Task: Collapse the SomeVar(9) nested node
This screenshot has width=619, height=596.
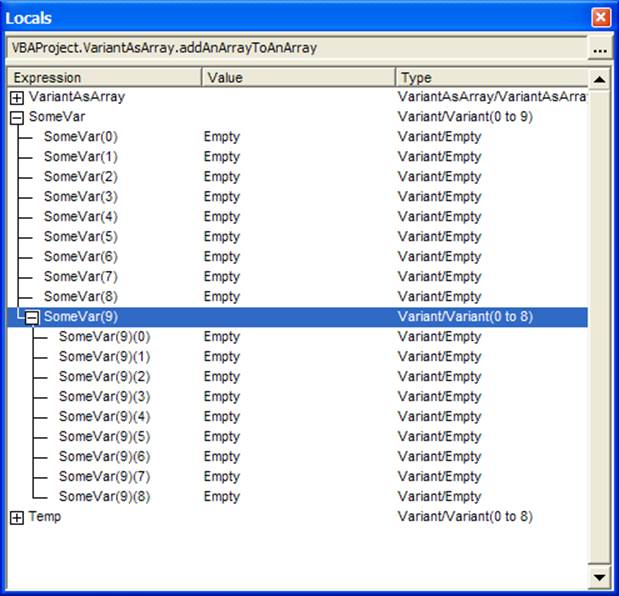Action: [x=32, y=317]
